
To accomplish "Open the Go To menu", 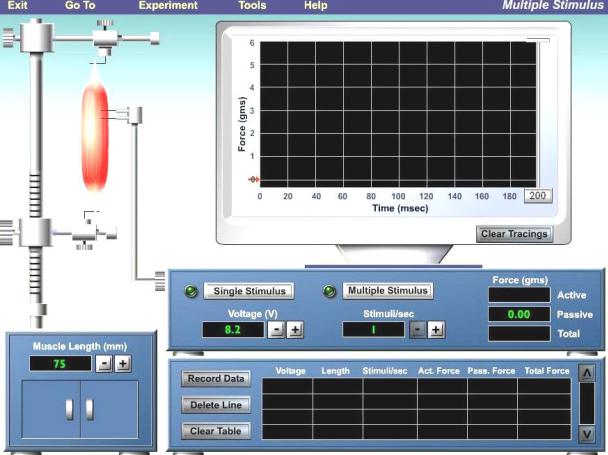I will pyautogui.click(x=80, y=5).
